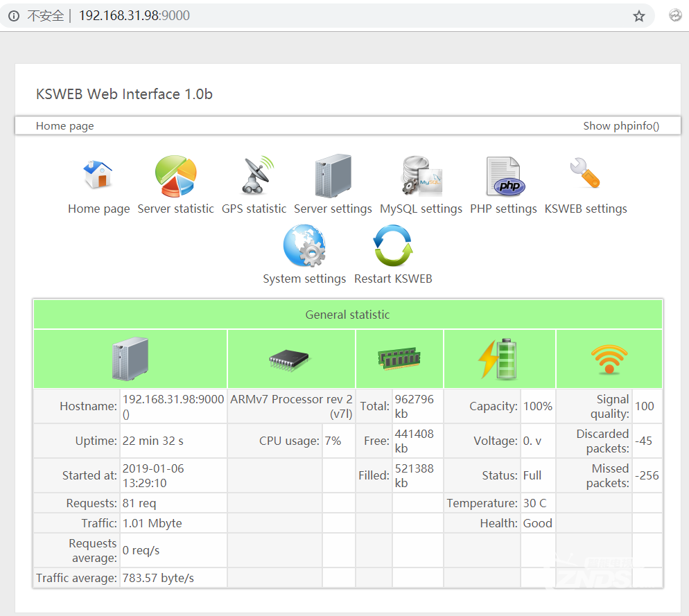Open KSWEB settings wrench icon

click(585, 175)
